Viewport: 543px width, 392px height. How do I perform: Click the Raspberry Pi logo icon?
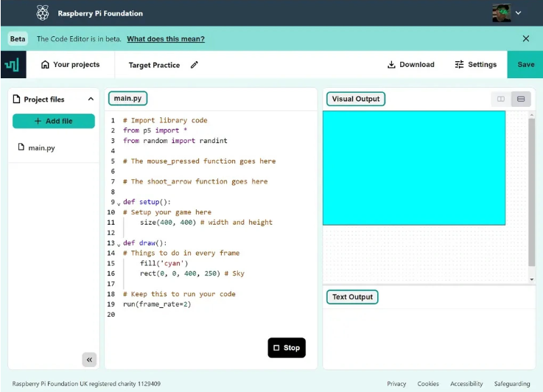(x=43, y=13)
